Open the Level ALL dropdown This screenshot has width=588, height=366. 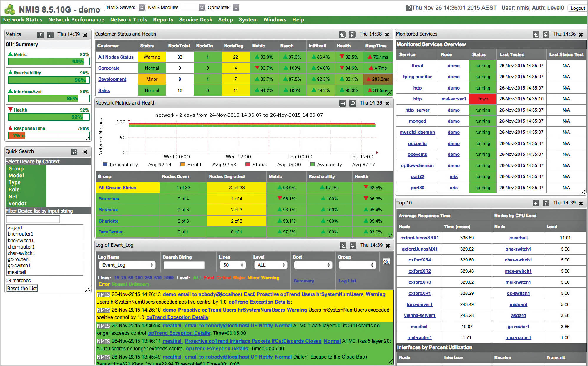pyautogui.click(x=270, y=265)
